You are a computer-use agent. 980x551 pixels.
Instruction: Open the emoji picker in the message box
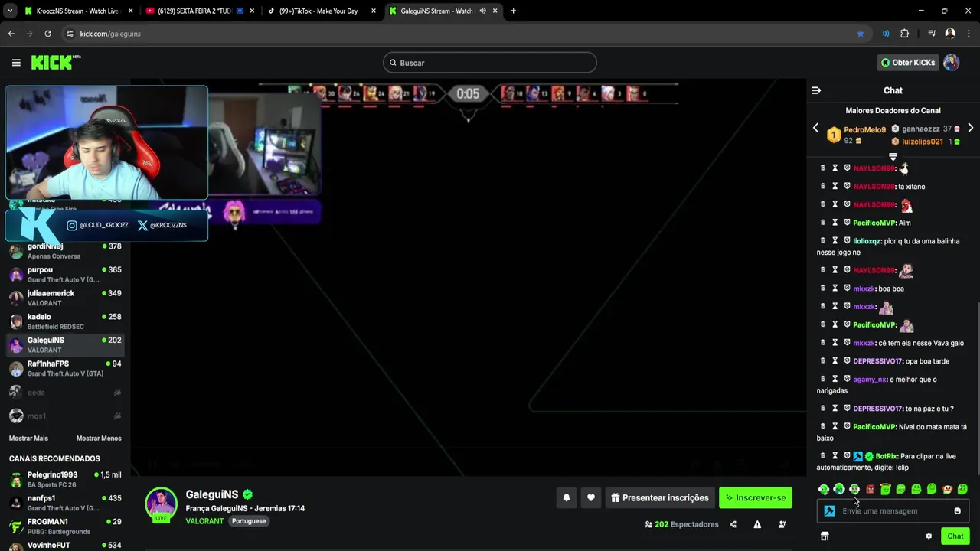[957, 511]
